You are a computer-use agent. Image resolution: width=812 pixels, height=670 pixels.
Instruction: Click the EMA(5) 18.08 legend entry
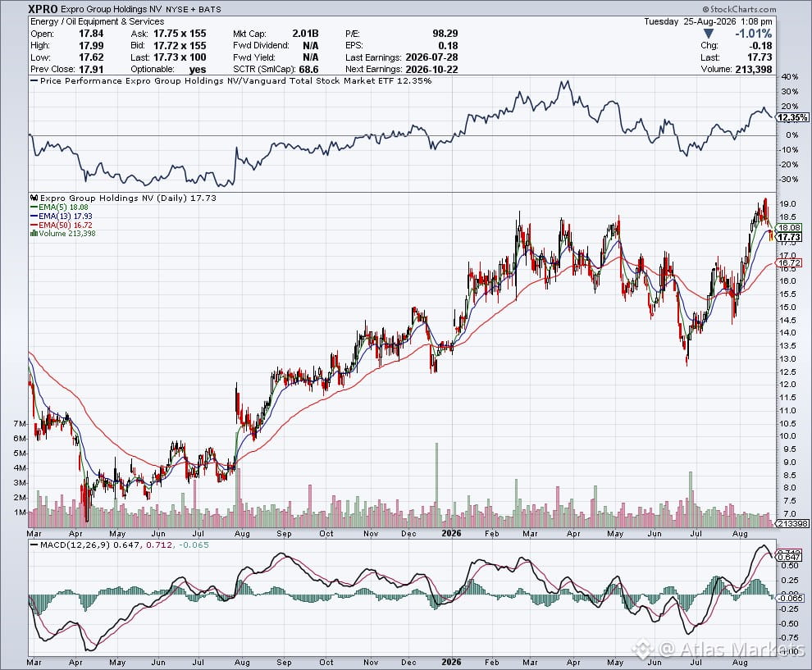[60, 207]
